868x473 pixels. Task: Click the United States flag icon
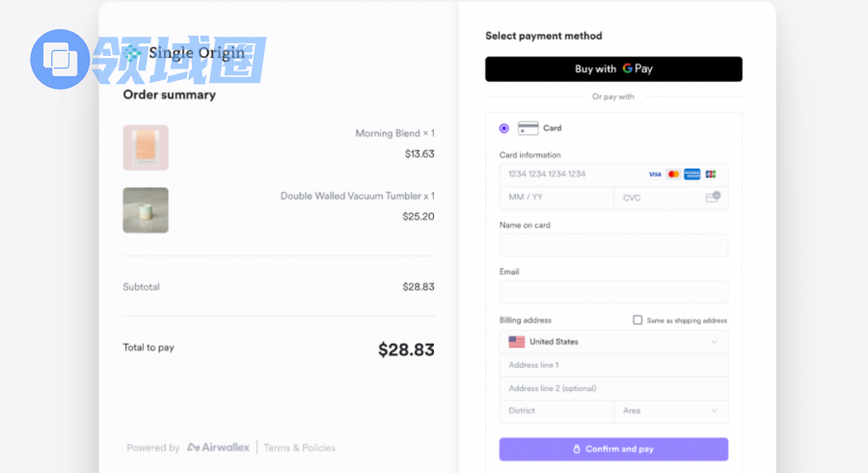tap(517, 342)
